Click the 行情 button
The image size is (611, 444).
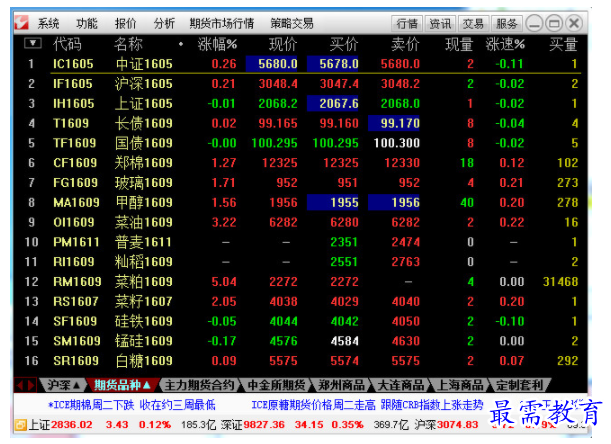(407, 24)
